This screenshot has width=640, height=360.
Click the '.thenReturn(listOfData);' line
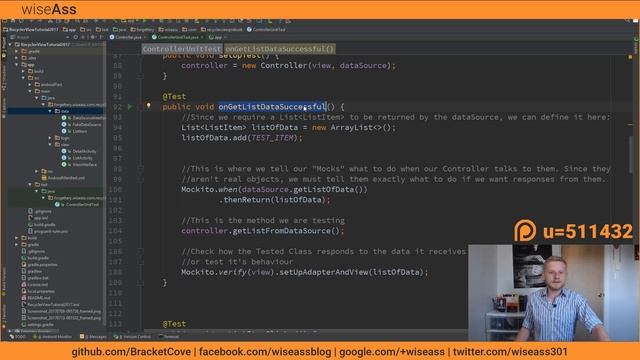275,200
